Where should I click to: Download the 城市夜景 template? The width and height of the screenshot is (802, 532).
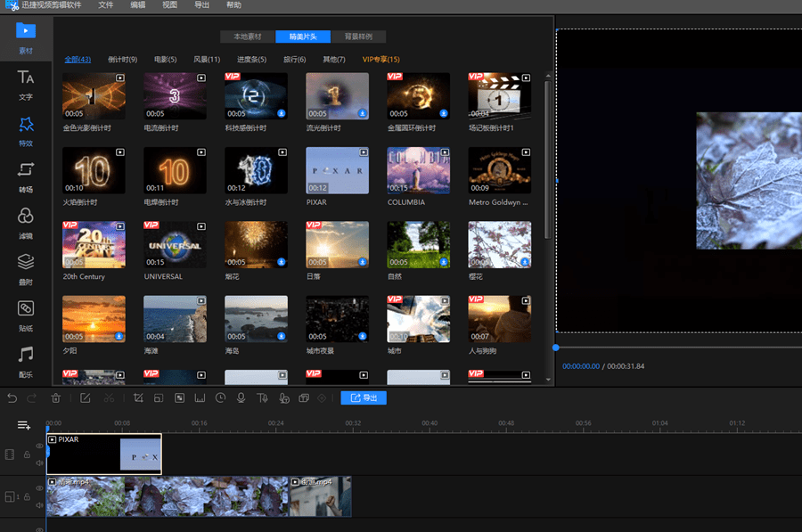tap(362, 336)
